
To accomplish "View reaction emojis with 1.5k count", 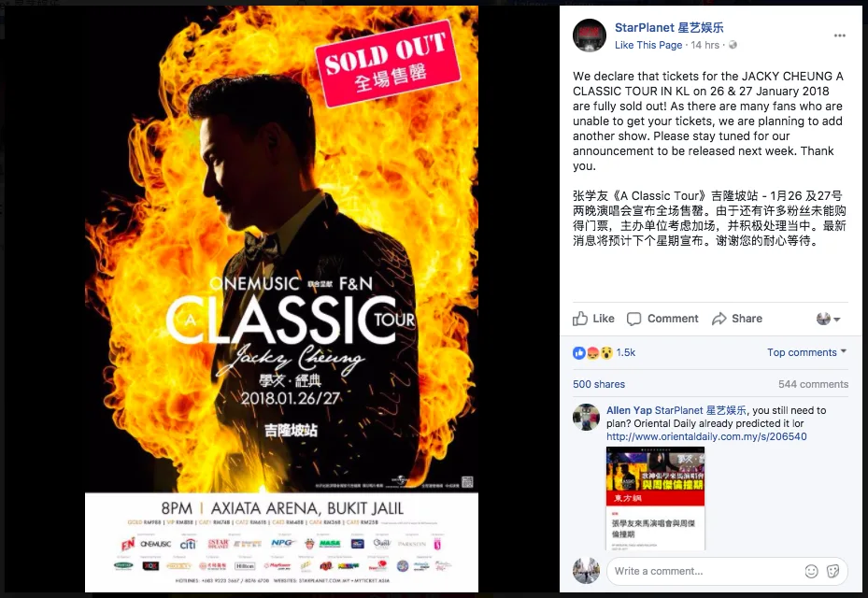I will click(x=604, y=352).
